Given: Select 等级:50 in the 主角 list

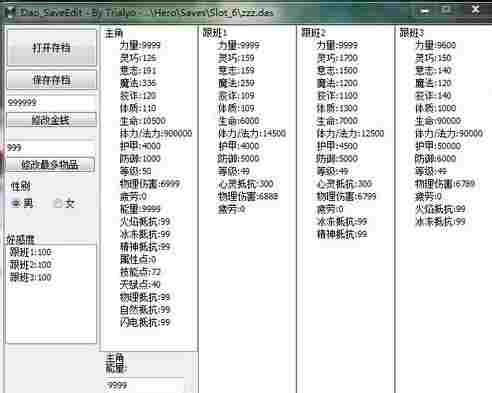Looking at the screenshot, I should point(136,171).
